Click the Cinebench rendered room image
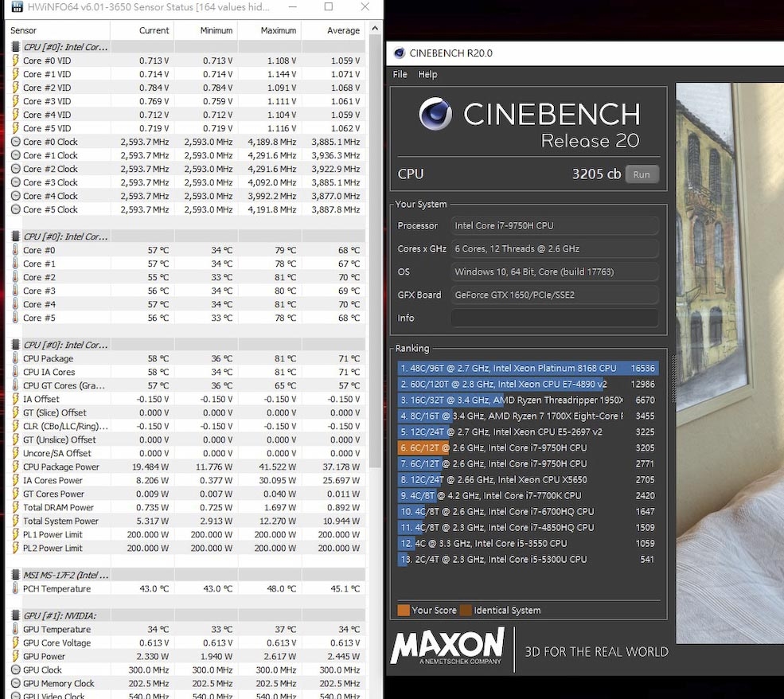The height and width of the screenshot is (699, 784). coord(730,363)
